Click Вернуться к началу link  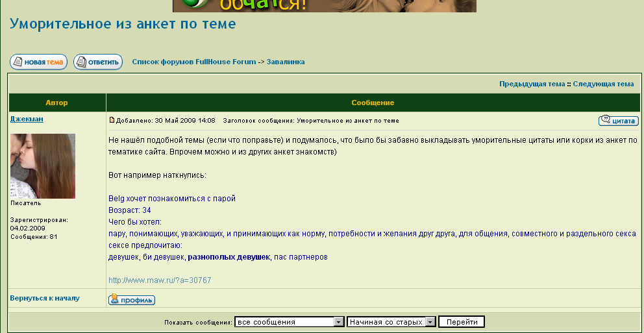pyautogui.click(x=45, y=298)
